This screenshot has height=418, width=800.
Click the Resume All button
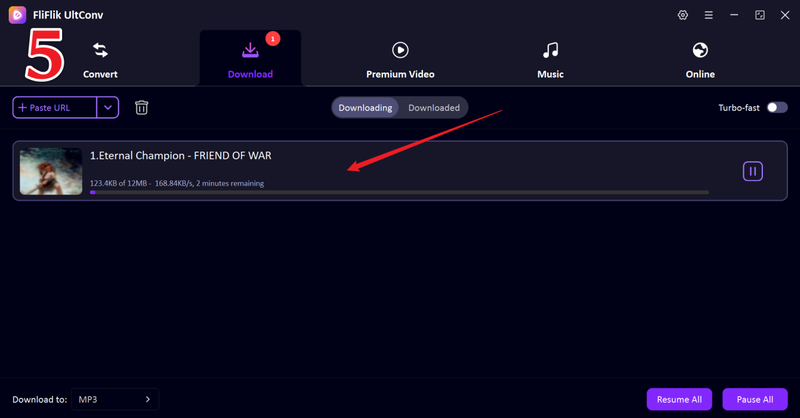click(x=679, y=400)
